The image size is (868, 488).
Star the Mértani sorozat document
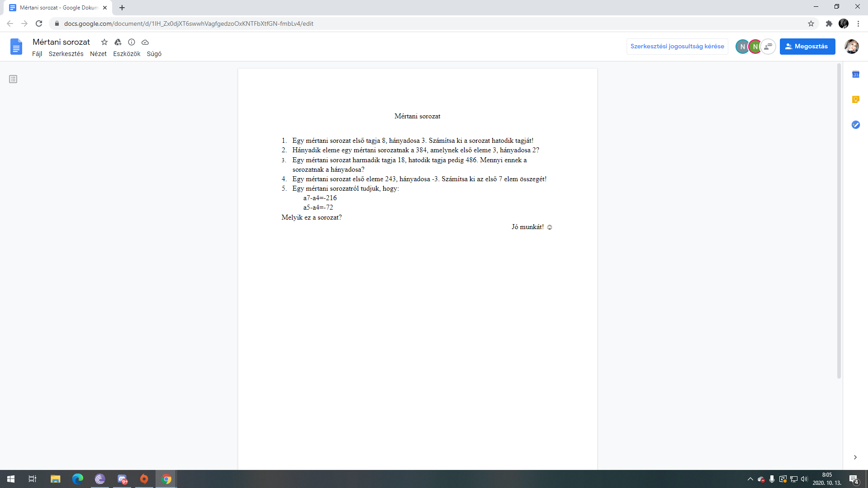click(104, 42)
